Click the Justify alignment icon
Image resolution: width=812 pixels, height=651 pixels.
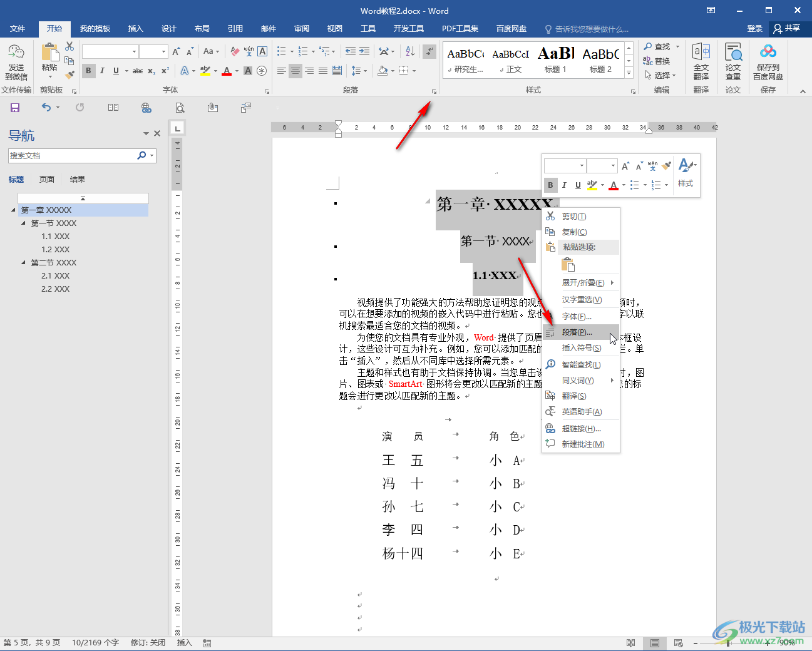pos(323,71)
